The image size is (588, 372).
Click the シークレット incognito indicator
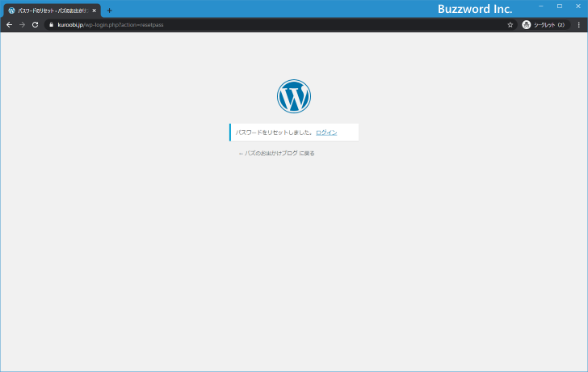click(544, 25)
